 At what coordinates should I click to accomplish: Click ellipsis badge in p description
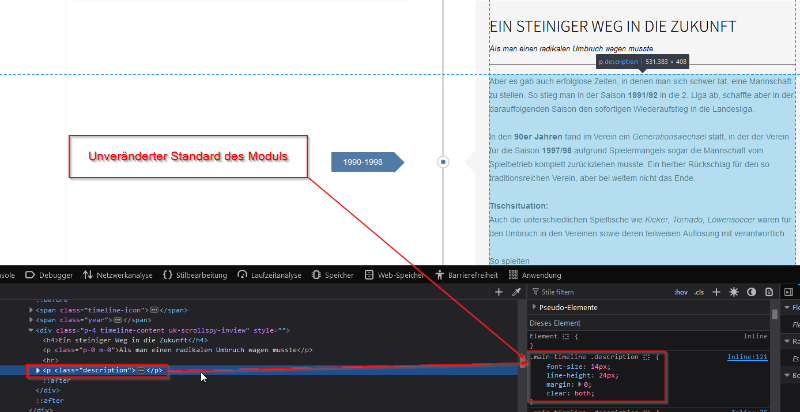pyautogui.click(x=141, y=370)
